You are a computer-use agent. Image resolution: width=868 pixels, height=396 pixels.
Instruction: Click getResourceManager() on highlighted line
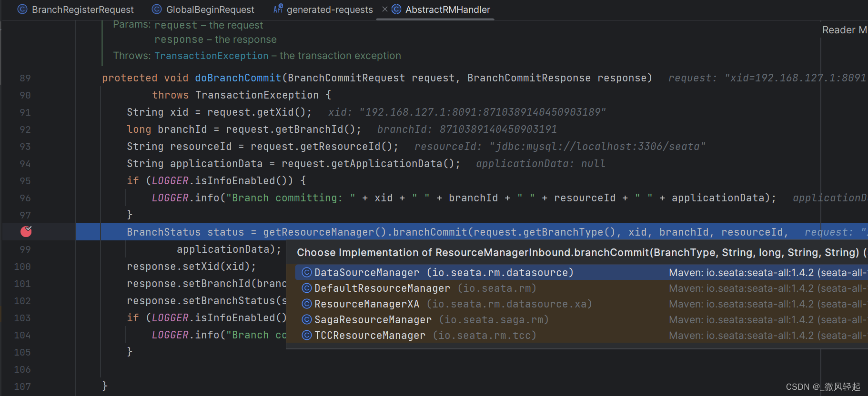click(x=324, y=232)
